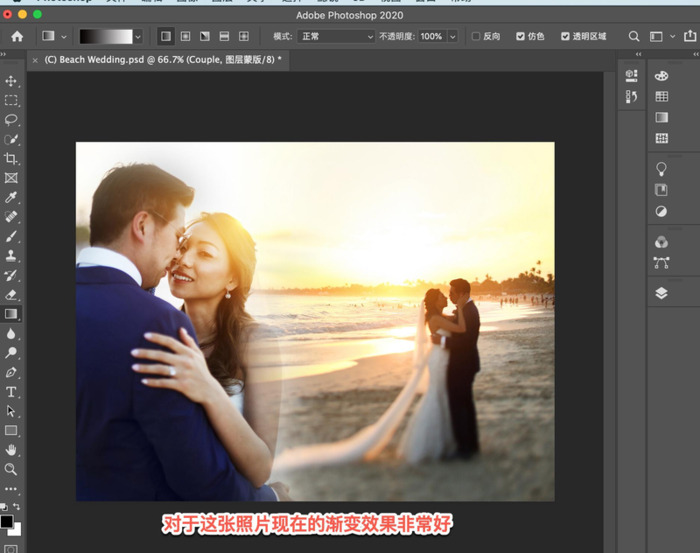Open the Paths panel icon

(662, 262)
